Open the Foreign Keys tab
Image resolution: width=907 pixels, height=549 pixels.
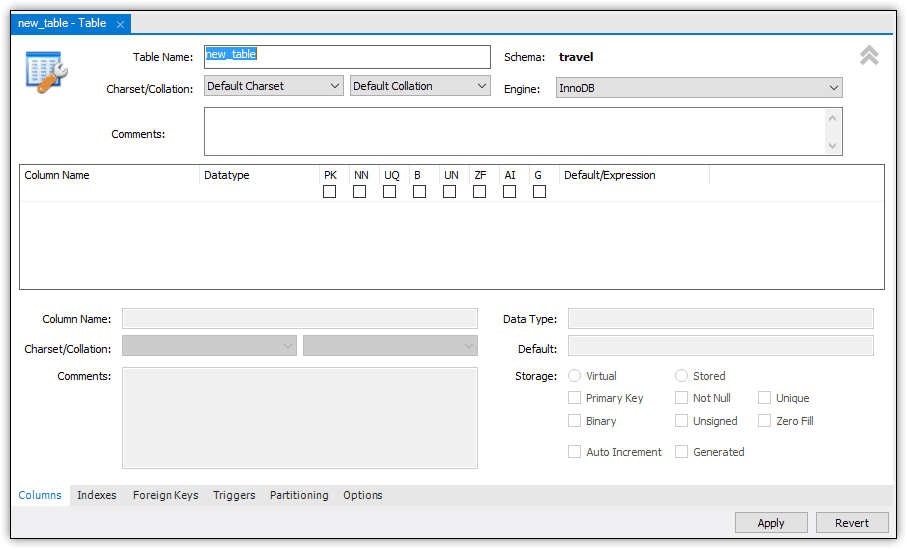coord(165,495)
